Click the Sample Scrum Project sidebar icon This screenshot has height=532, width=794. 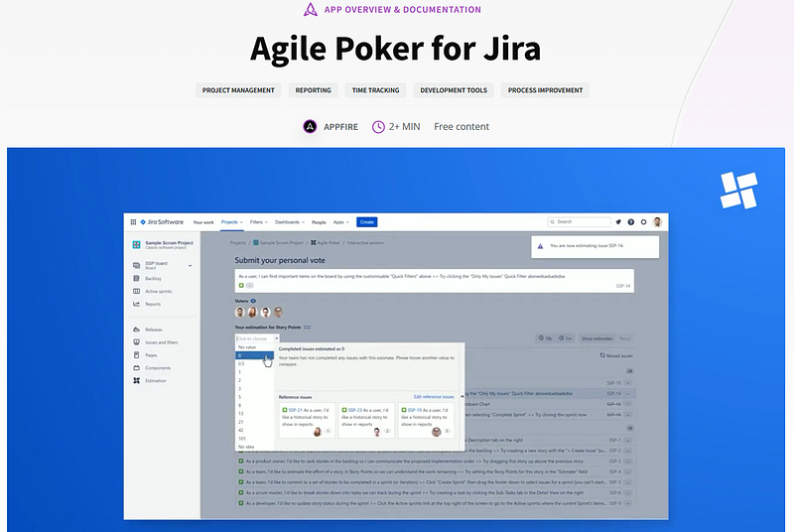(136, 244)
